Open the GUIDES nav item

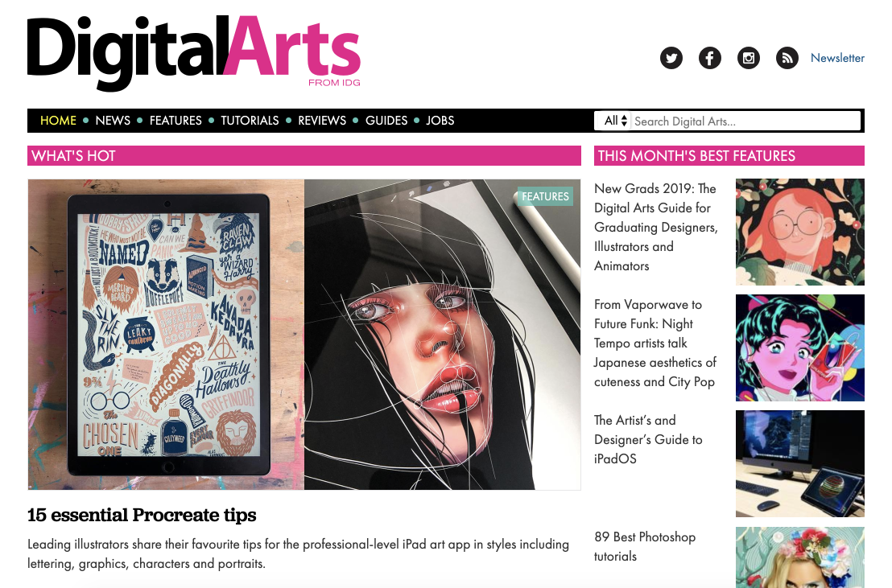click(386, 121)
